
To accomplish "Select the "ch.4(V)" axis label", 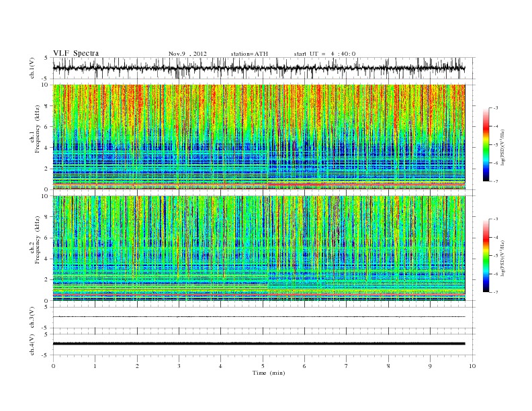I will tap(32, 345).
